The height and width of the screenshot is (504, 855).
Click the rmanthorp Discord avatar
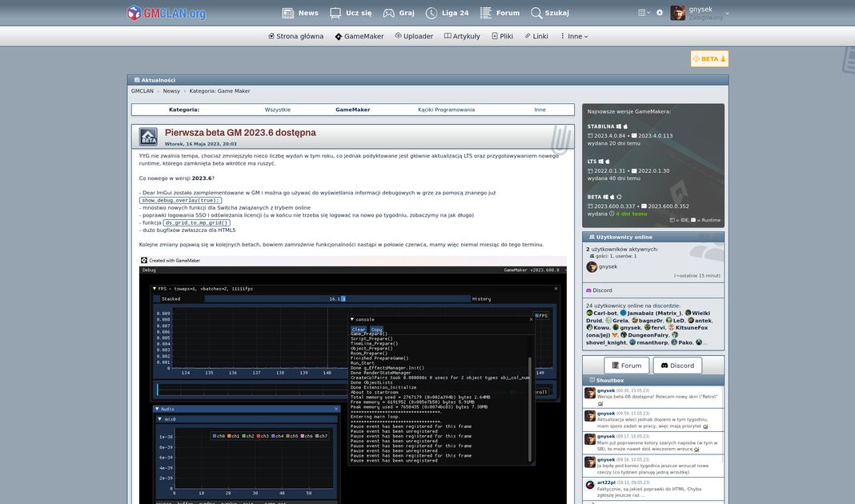point(632,342)
